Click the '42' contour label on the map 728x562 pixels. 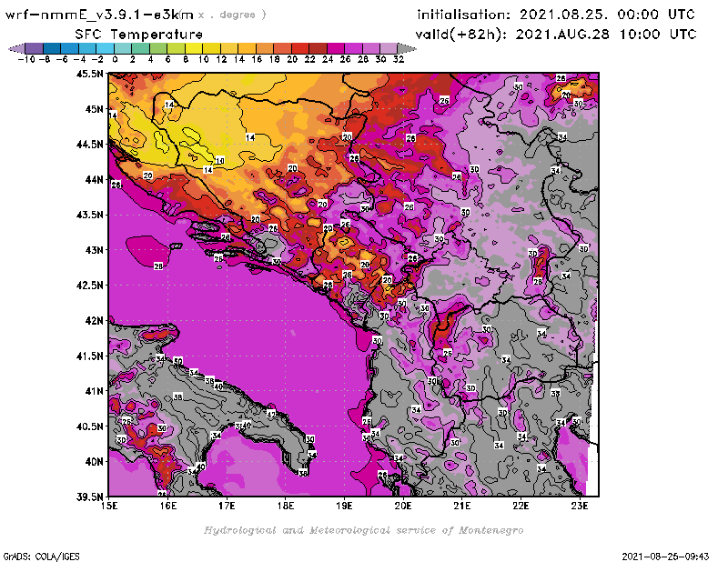pos(271,414)
